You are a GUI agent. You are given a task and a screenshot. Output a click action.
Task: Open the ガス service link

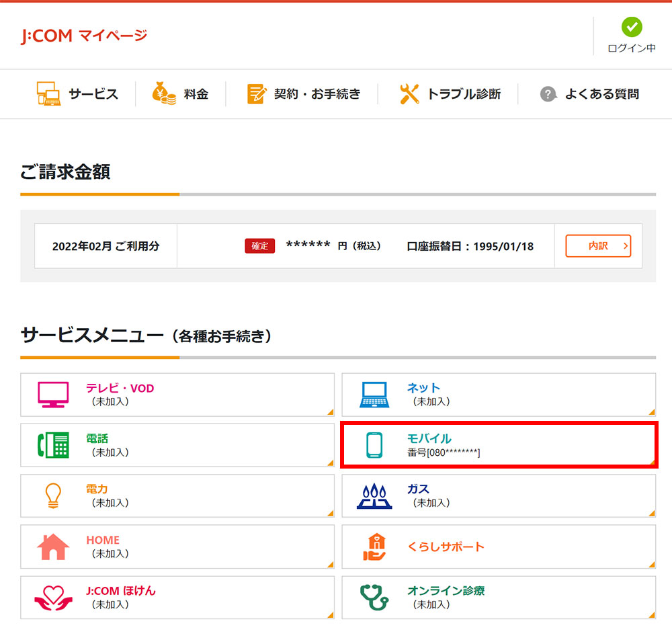click(x=418, y=489)
